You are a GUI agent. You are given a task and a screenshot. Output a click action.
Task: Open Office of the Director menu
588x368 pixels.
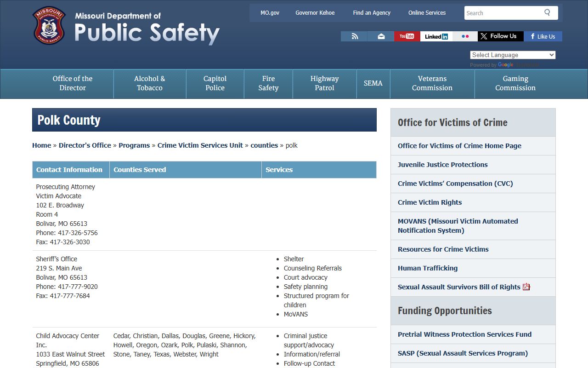[x=73, y=83]
